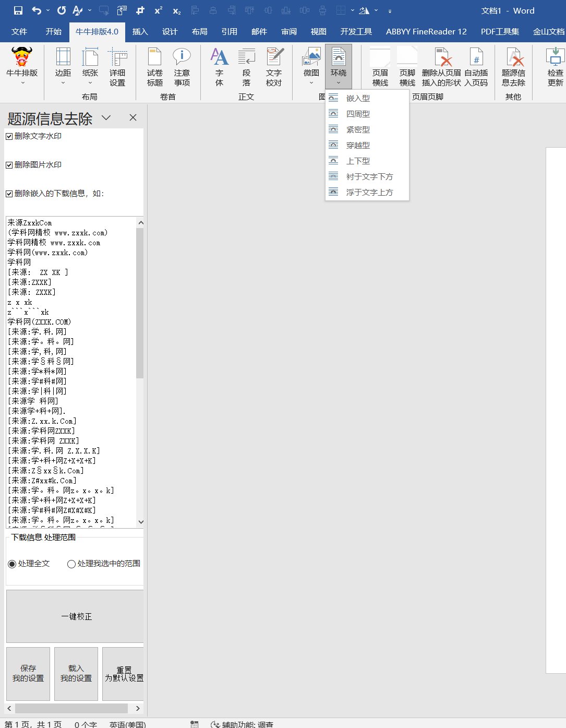Switch to the 插入 ribbon tab
Image resolution: width=566 pixels, height=728 pixels.
(140, 31)
